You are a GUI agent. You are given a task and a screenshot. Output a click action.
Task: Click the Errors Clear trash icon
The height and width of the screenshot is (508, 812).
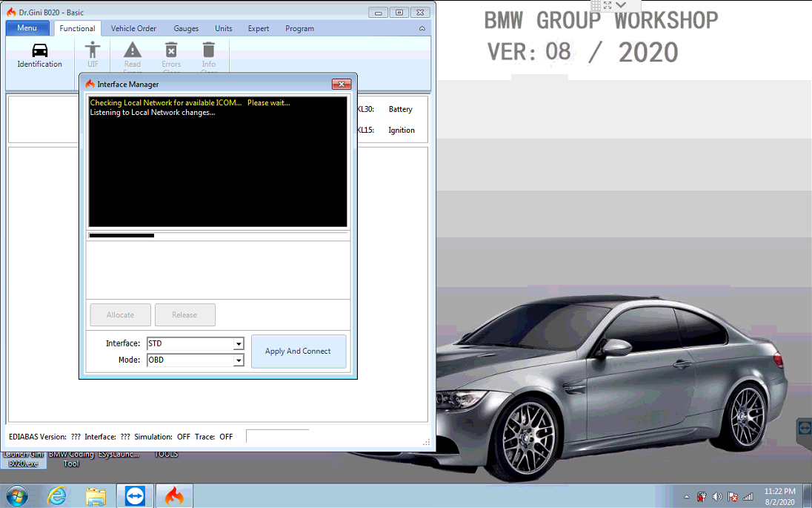171,50
